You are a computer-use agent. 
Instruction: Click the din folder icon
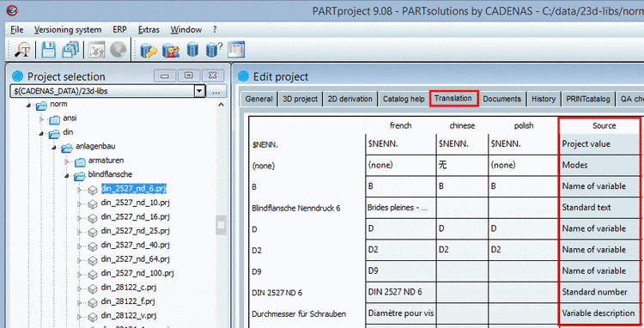[x=54, y=134]
